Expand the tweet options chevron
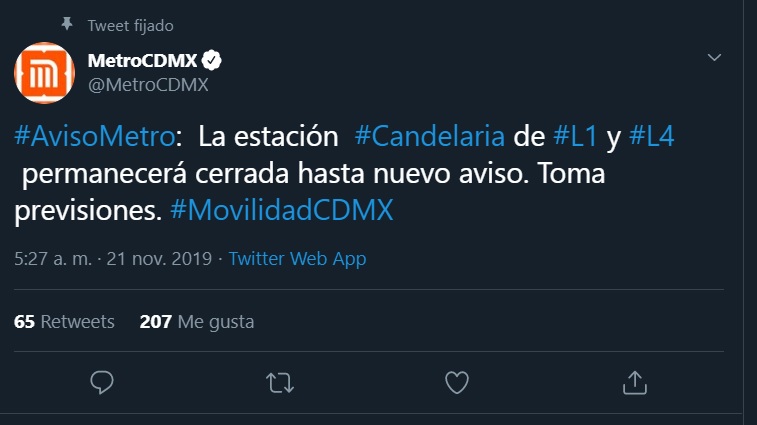This screenshot has height=425, width=757. point(714,58)
